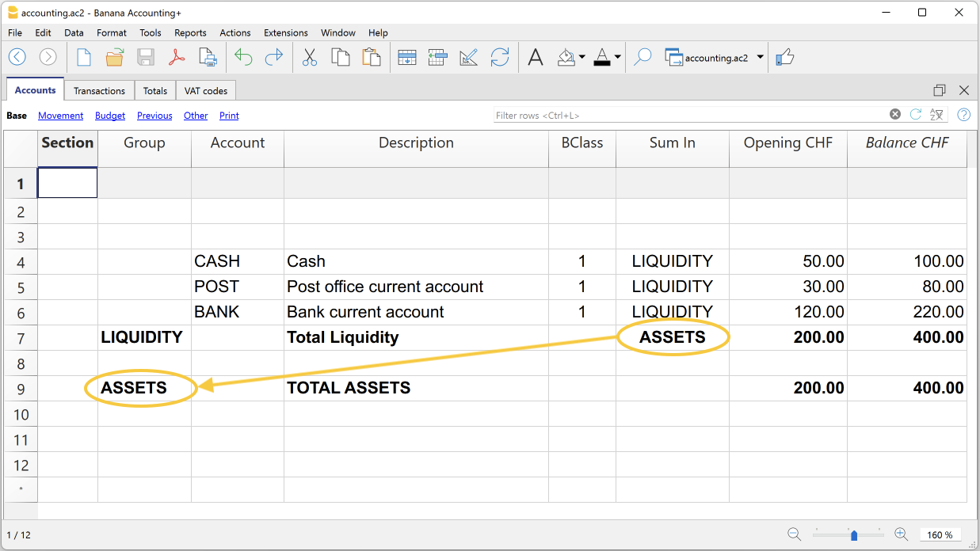Open the Data menu
Image resolution: width=980 pixels, height=551 pixels.
tap(74, 32)
